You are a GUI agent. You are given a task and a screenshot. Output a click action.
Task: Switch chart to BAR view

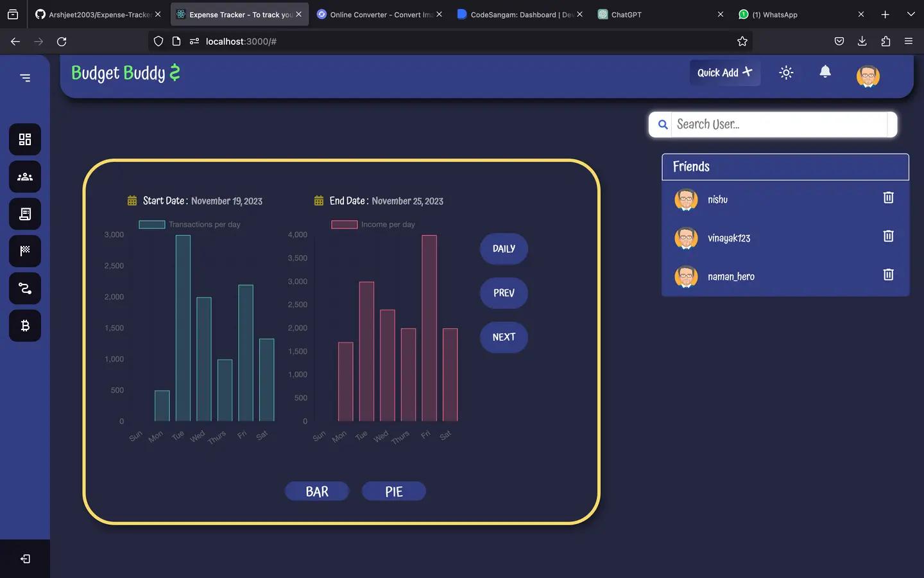[317, 491]
